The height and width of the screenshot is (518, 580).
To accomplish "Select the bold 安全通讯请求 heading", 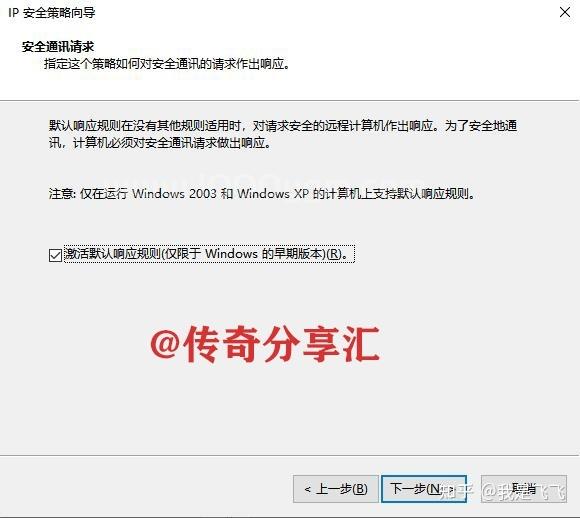I will tap(58, 47).
